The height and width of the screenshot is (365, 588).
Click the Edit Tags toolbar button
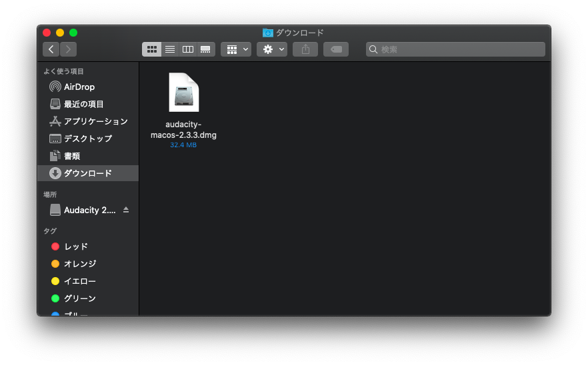tap(336, 49)
